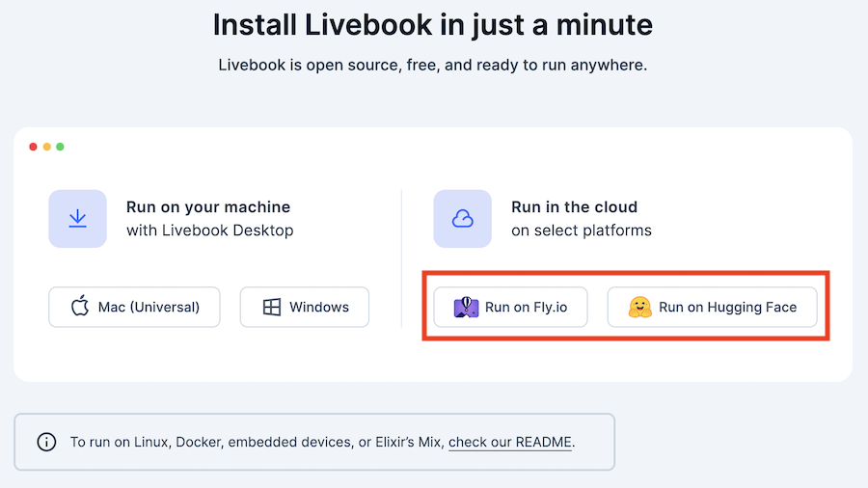
Task: Click the 'on select platforms' text
Action: (x=582, y=230)
